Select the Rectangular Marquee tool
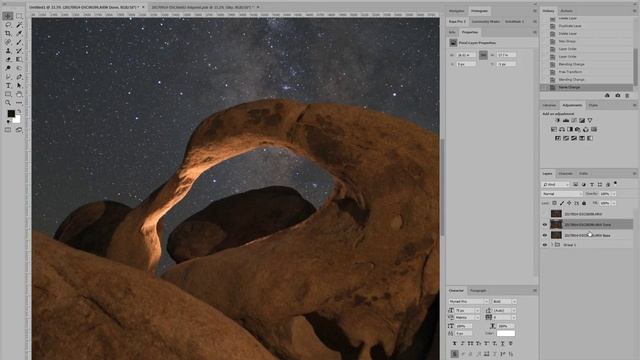 19,16
